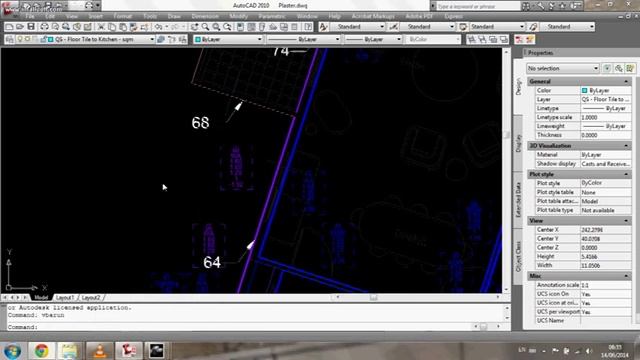
Task: Click the Windows Start button
Action: point(12,351)
